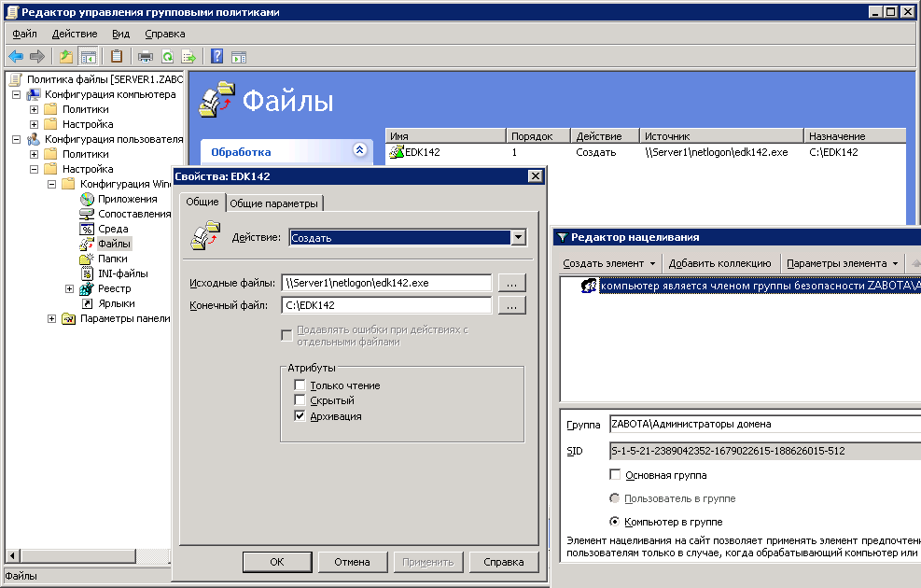Image resolution: width=921 pixels, height=588 pixels.
Task: Open the Действие dropdown list
Action: coord(518,238)
